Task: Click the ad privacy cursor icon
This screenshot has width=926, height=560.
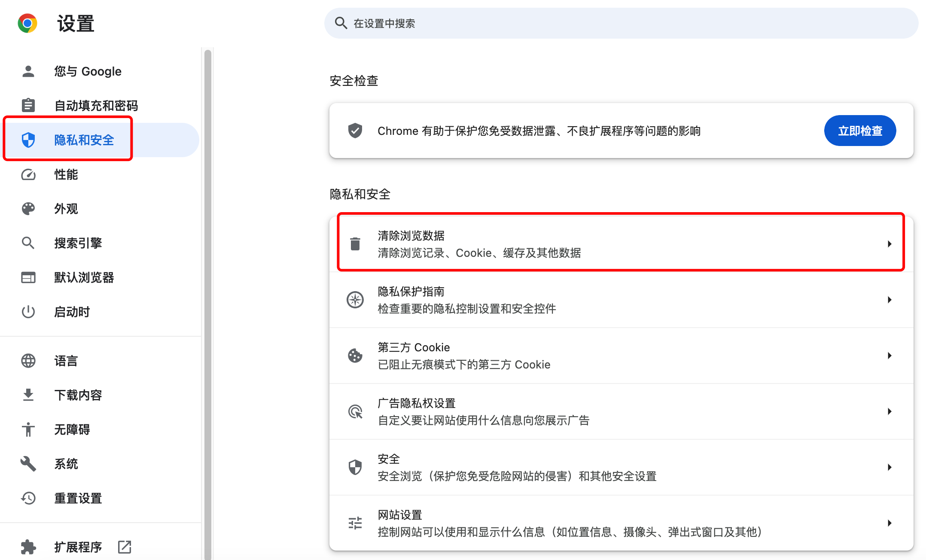Action: (x=355, y=411)
